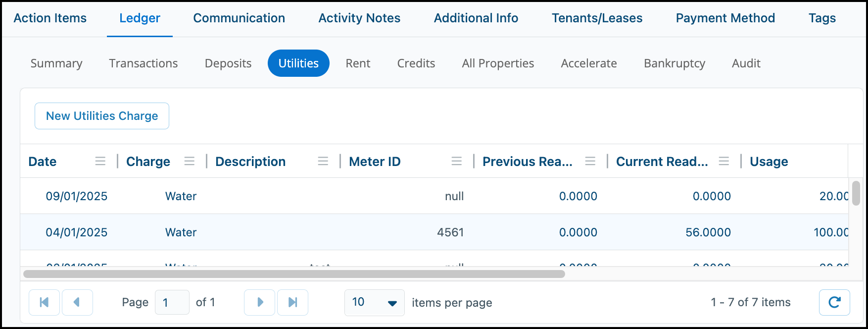Sort by the Meter ID column header
This screenshot has height=329, width=868.
click(375, 162)
